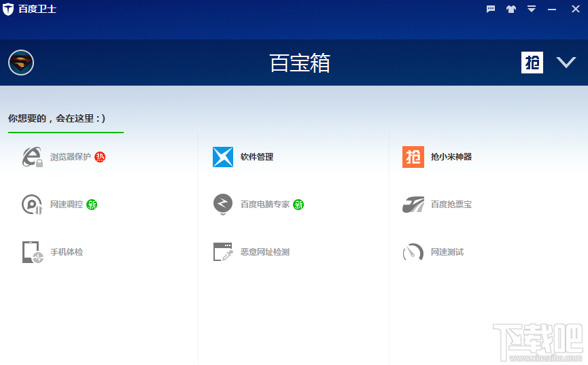Viewport: 588px width, 365px height.
Task: Launch the 手机体检 phone checkup icon
Action: [x=33, y=252]
